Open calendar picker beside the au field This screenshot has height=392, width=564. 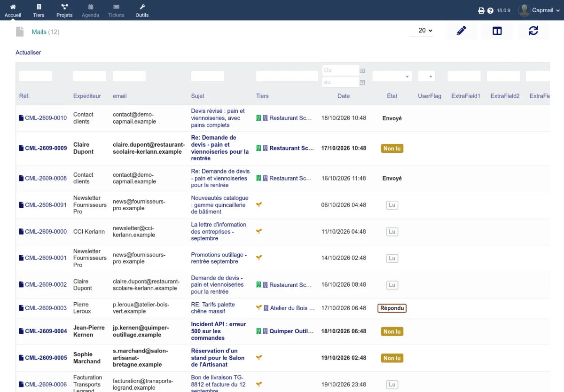tap(362, 82)
